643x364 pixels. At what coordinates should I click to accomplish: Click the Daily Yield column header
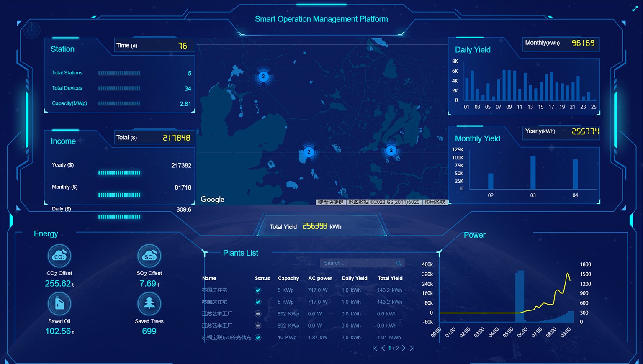tap(354, 278)
